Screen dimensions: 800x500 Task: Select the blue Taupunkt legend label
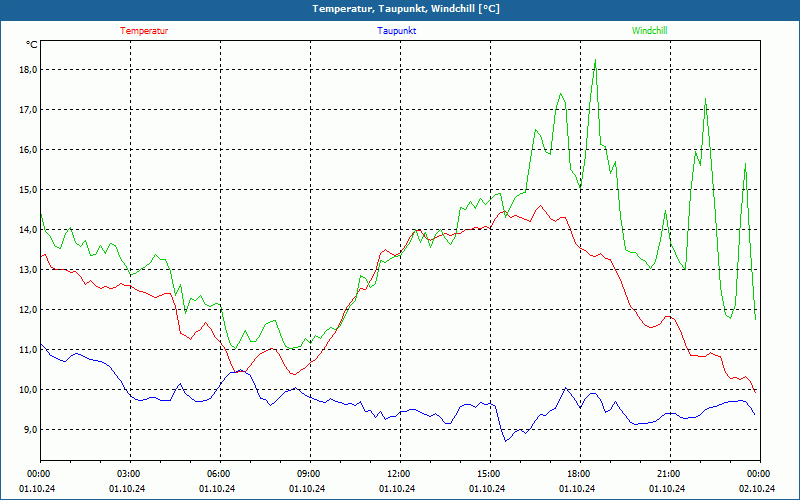tap(396, 31)
